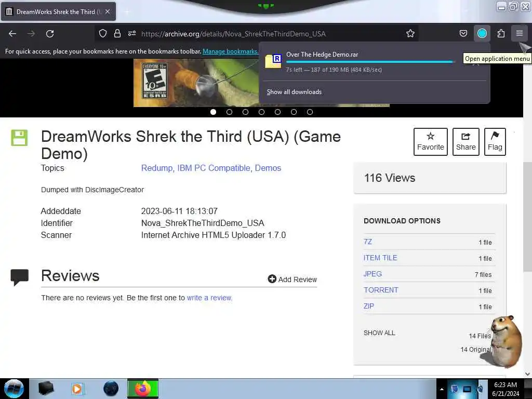This screenshot has width=532, height=399.
Task: Select the fifth carousel image dot
Action: point(277,112)
